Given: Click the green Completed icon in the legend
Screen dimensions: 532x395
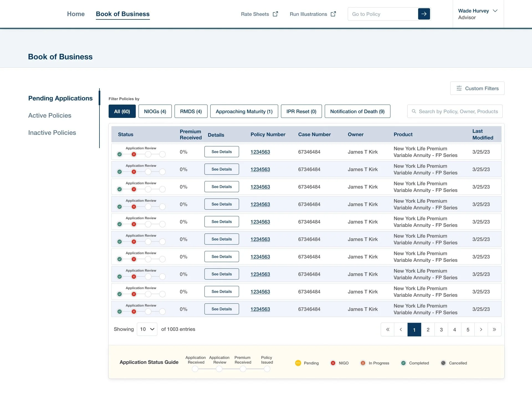Looking at the screenshot, I should [403, 363].
